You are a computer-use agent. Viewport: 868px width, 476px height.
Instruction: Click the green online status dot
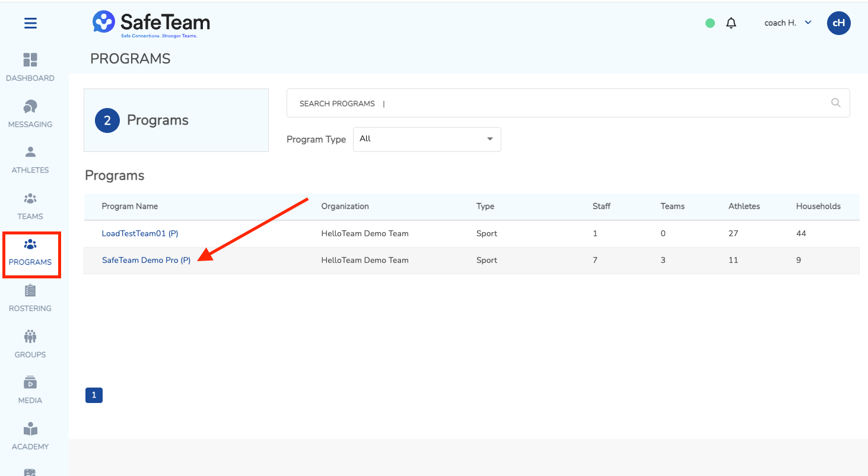(710, 23)
